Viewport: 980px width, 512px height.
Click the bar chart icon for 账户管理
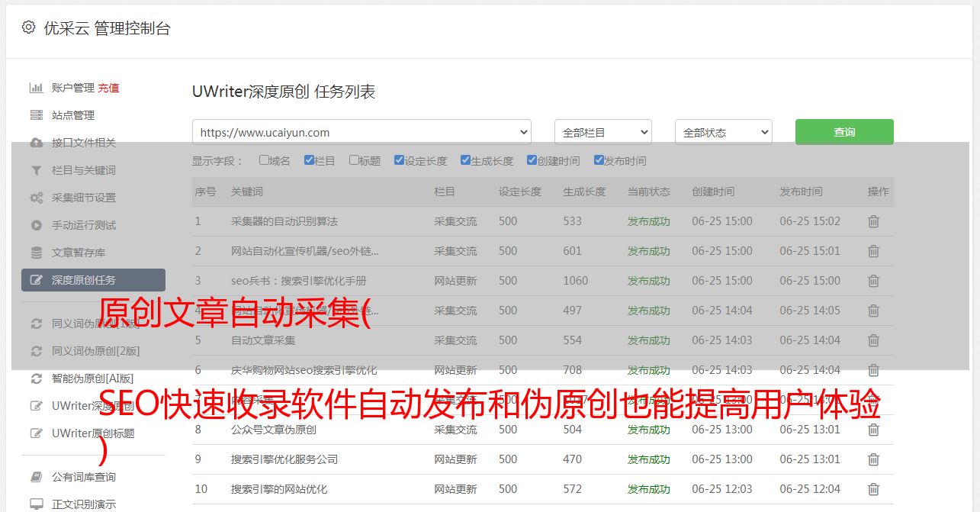tap(36, 88)
